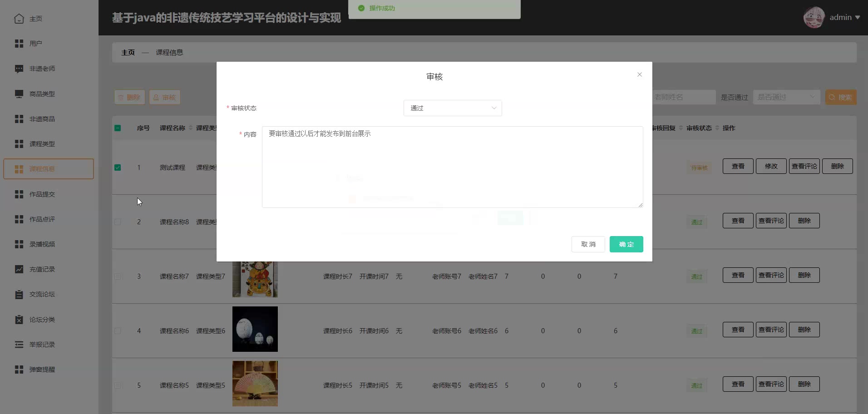Click the orange 搜索 button

tap(841, 97)
